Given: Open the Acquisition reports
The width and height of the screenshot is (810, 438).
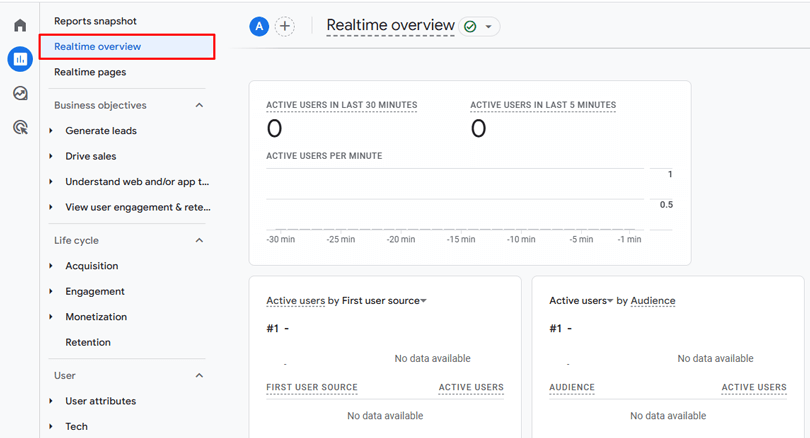Looking at the screenshot, I should point(91,266).
